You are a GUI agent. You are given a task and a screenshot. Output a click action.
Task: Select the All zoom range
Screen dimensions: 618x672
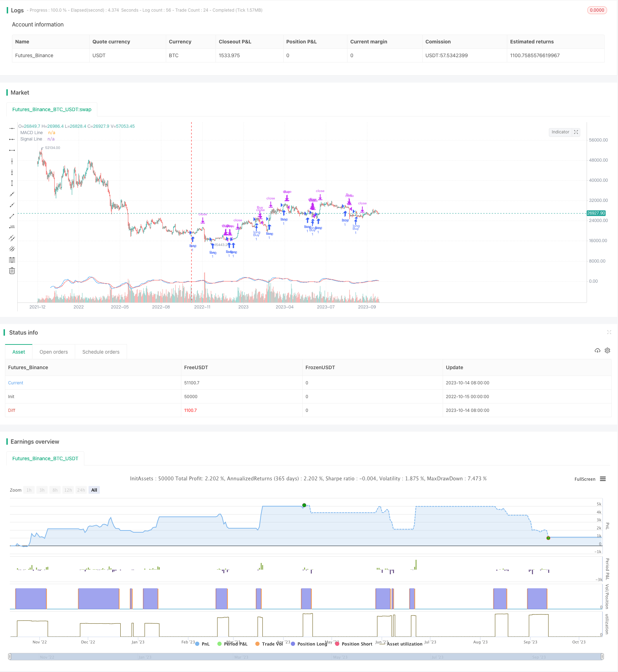pyautogui.click(x=94, y=490)
